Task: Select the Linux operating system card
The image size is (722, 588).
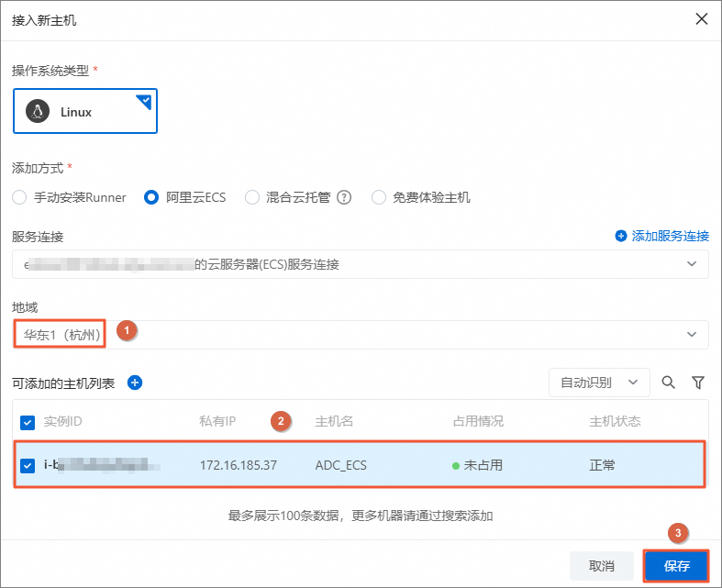Action: pyautogui.click(x=85, y=111)
